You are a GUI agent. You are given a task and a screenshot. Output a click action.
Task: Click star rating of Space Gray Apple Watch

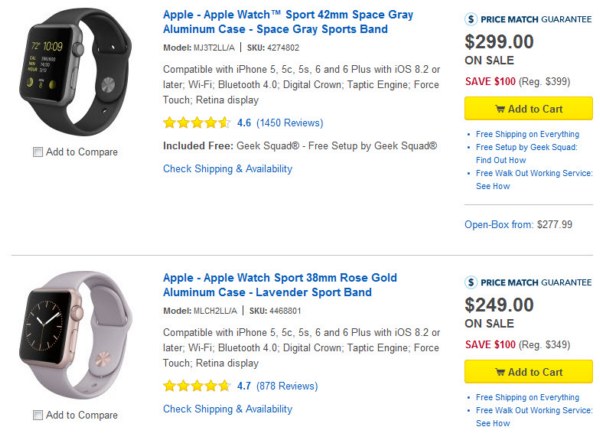pos(197,123)
